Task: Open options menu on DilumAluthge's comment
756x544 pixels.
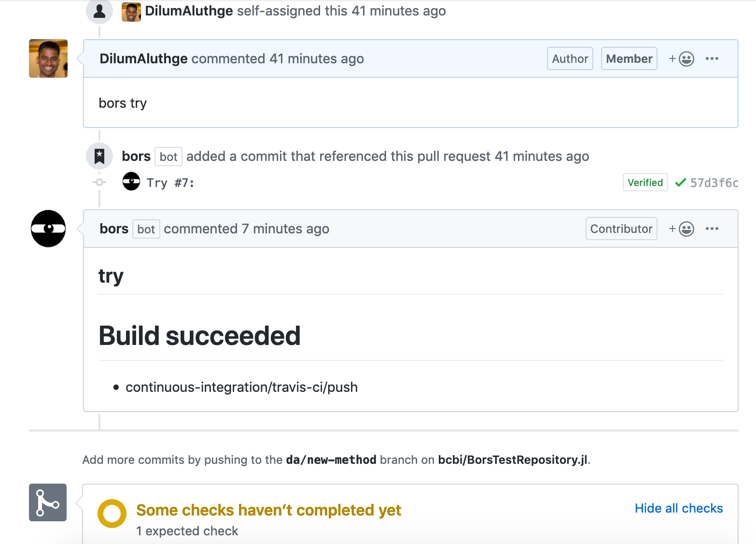Action: tap(712, 59)
